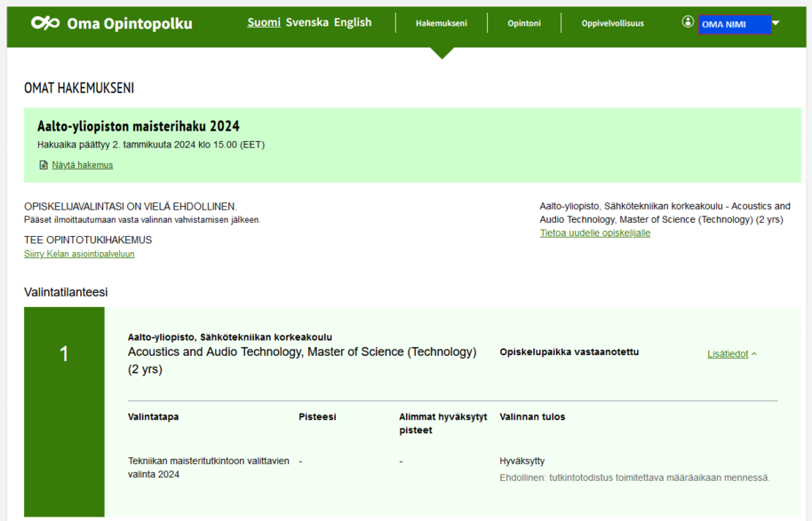Click the TEE OPINTOTUKIHAKEMUS heading
812x521 pixels.
click(x=88, y=240)
